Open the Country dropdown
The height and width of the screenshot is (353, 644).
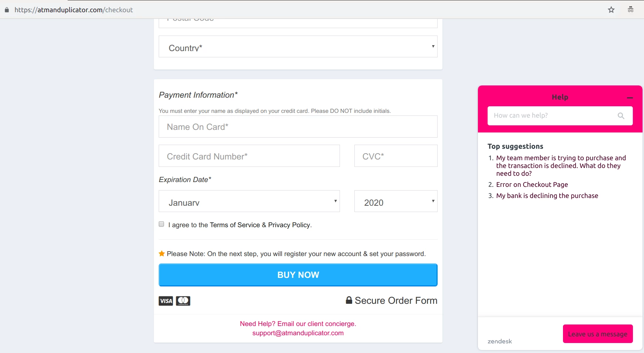(298, 47)
